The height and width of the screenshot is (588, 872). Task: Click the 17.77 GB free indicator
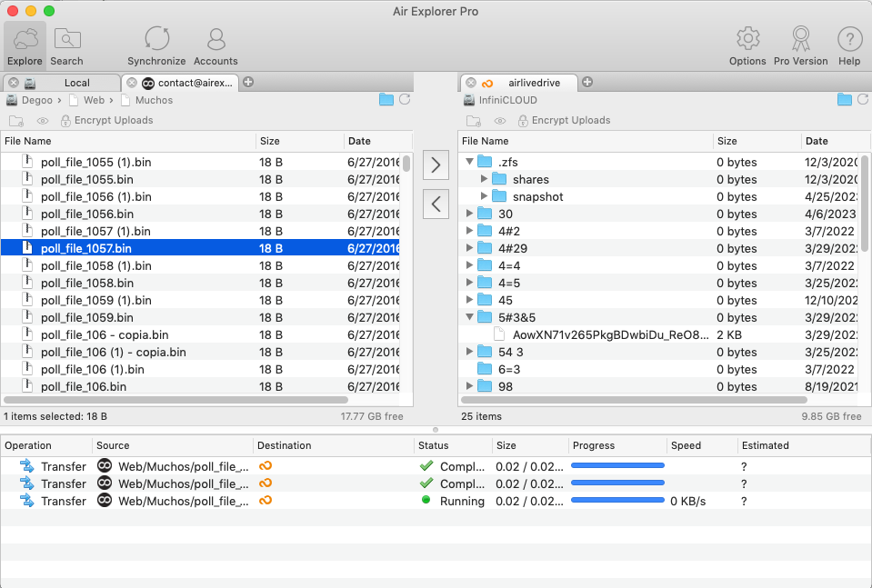click(372, 416)
